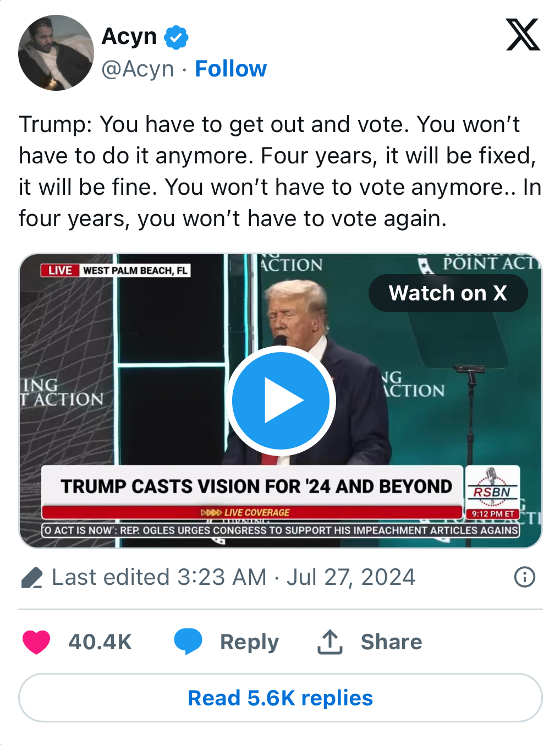
Task: Click the blue reply bubble icon
Action: click(x=188, y=642)
